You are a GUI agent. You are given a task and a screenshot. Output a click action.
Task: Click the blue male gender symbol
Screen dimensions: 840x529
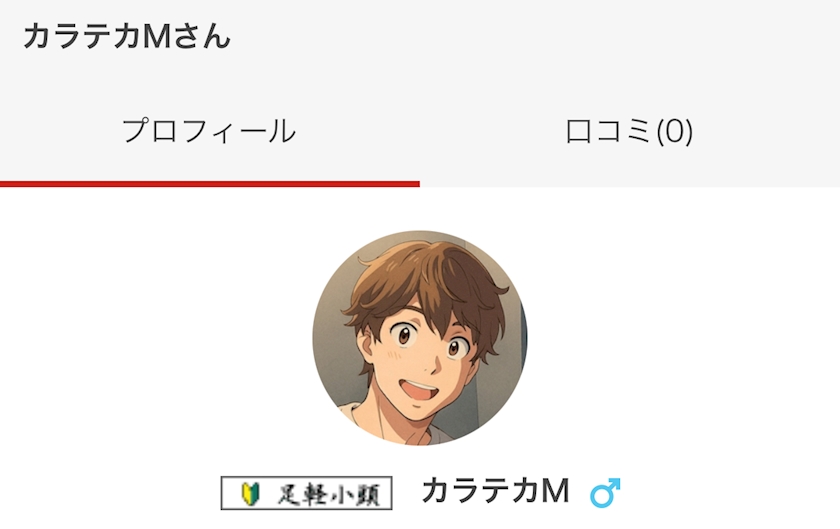pos(605,492)
